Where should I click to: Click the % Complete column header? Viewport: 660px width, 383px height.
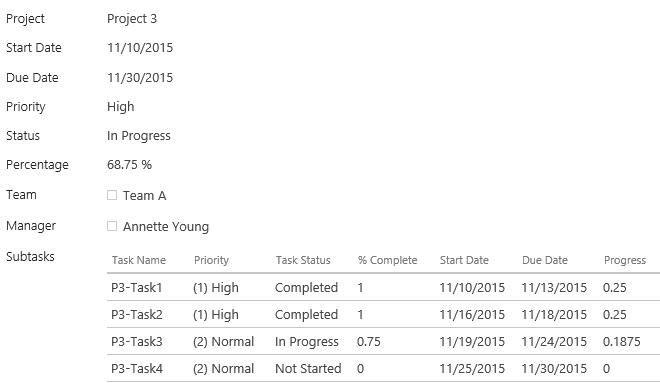click(x=387, y=260)
